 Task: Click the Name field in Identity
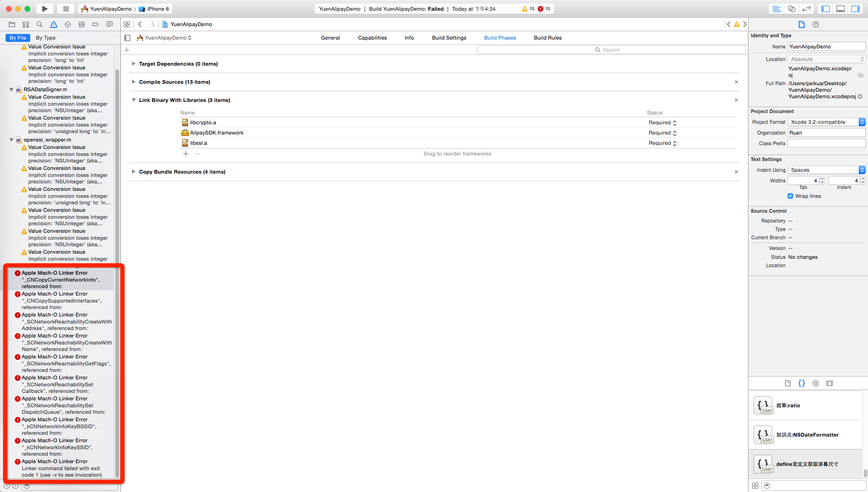(826, 47)
